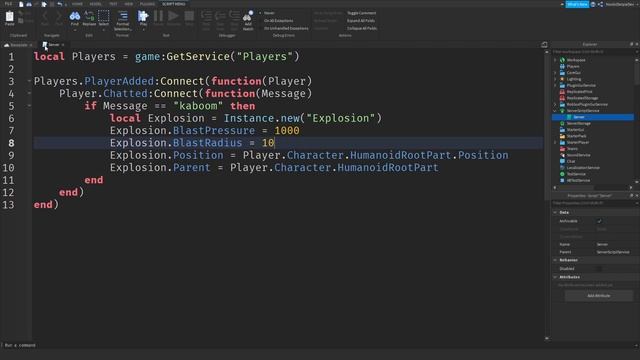This screenshot has height=360, width=640.
Task: Click the Format Selection icon
Action: tap(122, 16)
